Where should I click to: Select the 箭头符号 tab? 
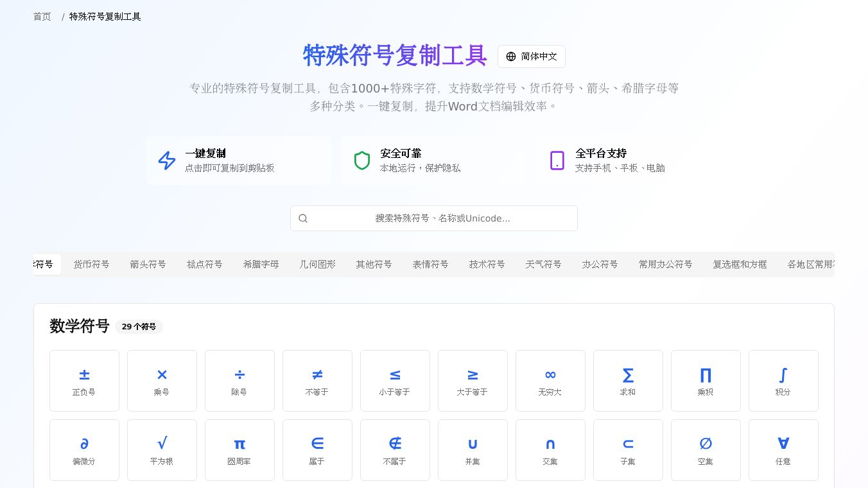(x=148, y=265)
